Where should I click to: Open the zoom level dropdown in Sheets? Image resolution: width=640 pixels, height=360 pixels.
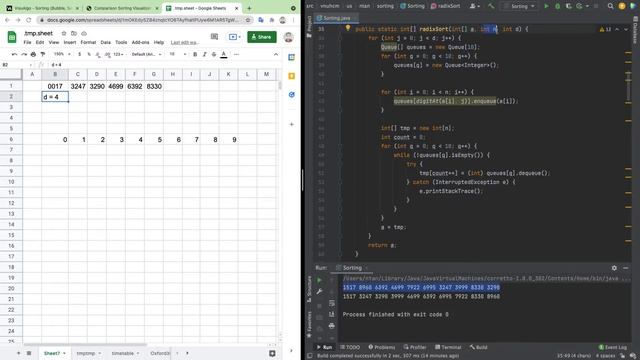(x=62, y=54)
